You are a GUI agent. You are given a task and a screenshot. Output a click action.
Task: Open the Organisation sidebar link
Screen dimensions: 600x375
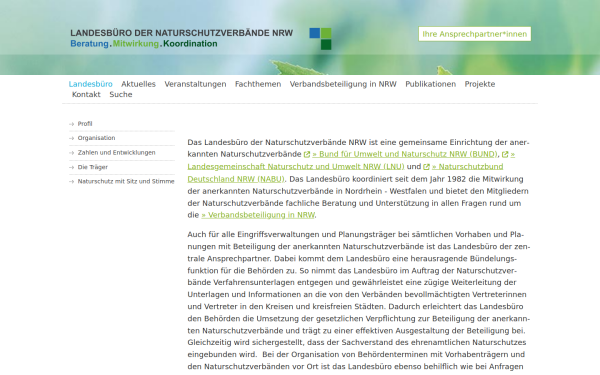[96, 138]
